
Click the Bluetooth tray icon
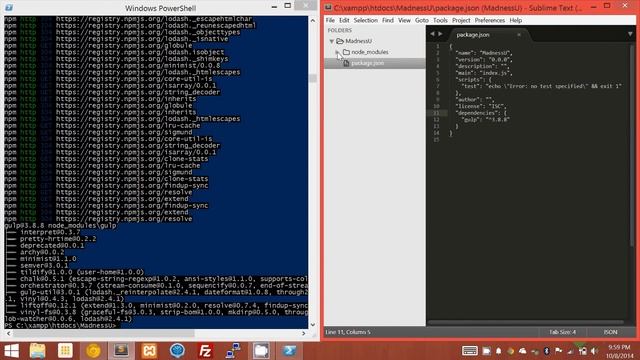(547, 351)
